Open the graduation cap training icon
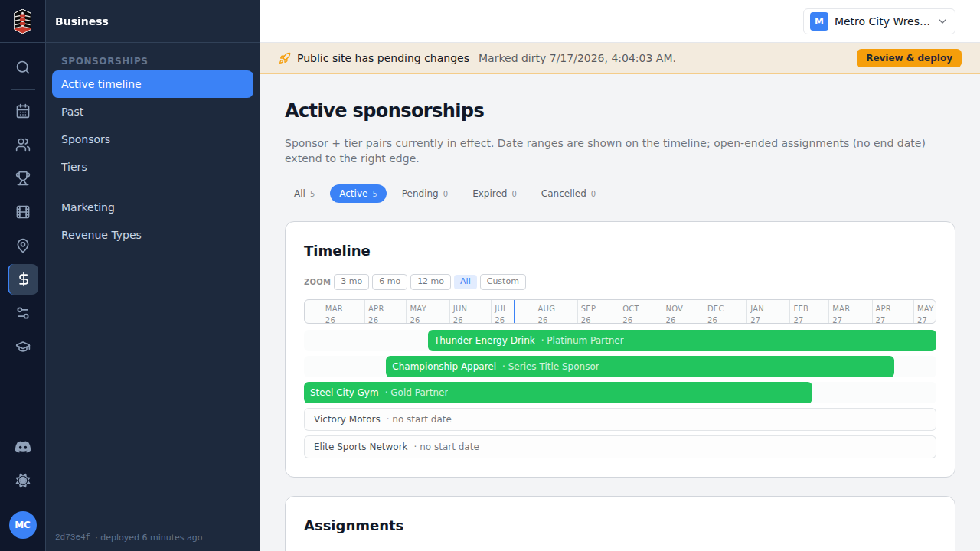 [x=23, y=347]
